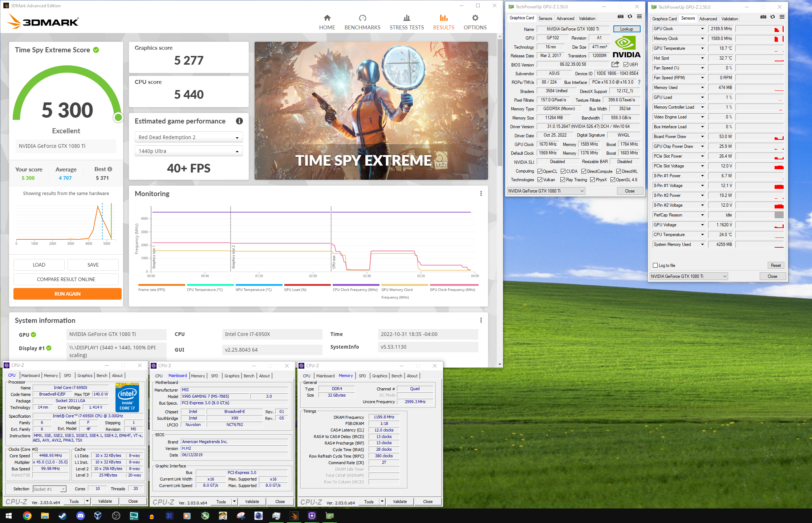This screenshot has height=523, width=812.
Task: Click Lookup button in GPU-Z
Action: (626, 29)
